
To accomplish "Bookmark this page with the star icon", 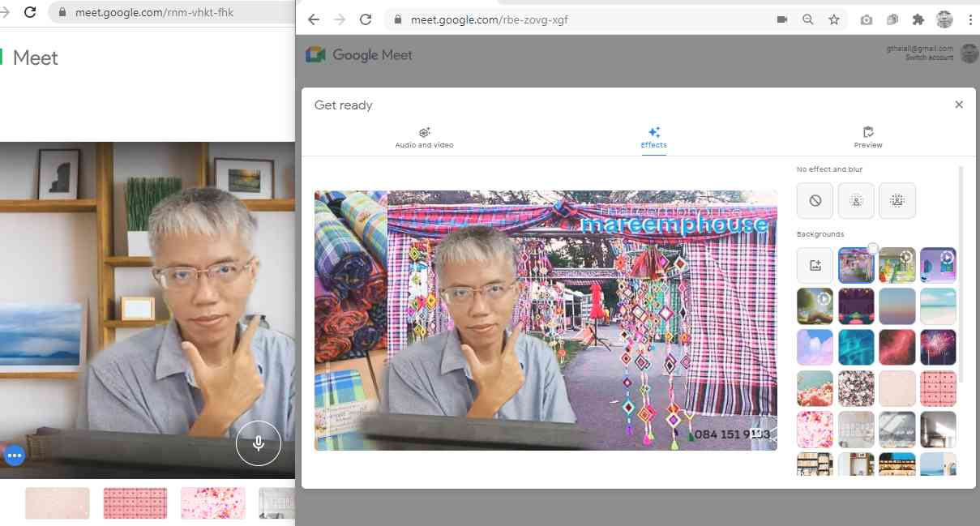I will [833, 19].
